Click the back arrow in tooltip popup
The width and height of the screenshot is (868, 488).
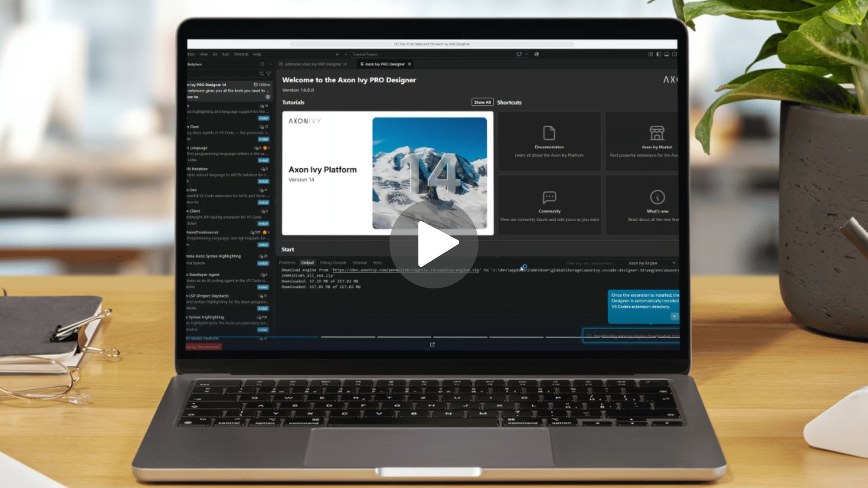[x=674, y=317]
